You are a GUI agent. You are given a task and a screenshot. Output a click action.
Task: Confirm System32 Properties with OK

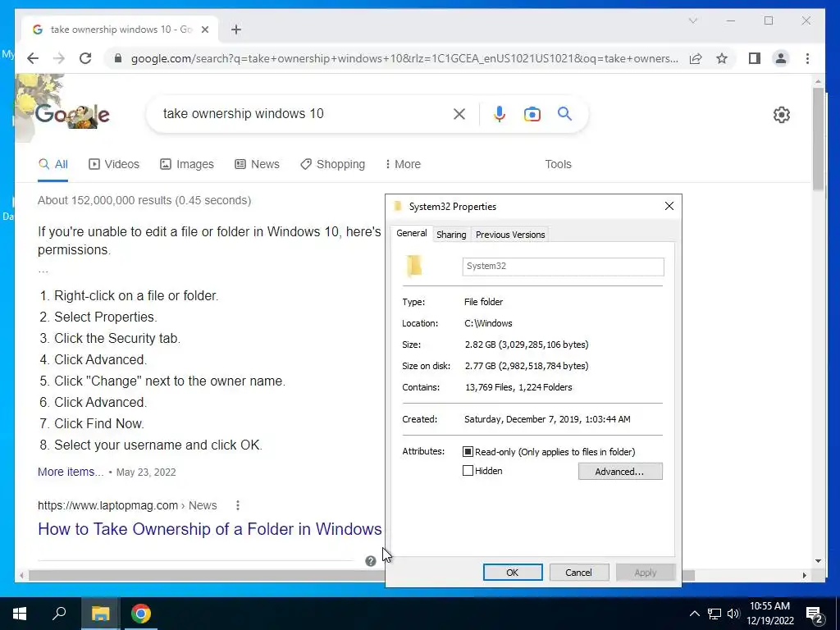pyautogui.click(x=513, y=572)
